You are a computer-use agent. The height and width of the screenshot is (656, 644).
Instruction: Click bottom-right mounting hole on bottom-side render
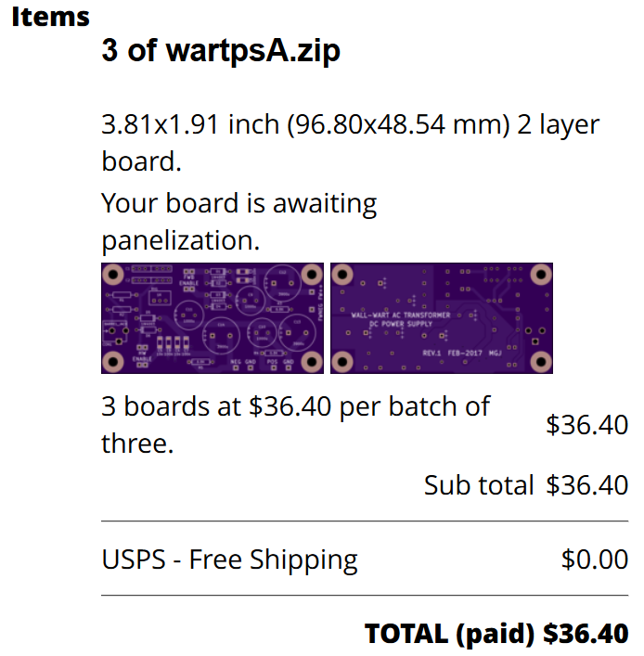point(541,362)
